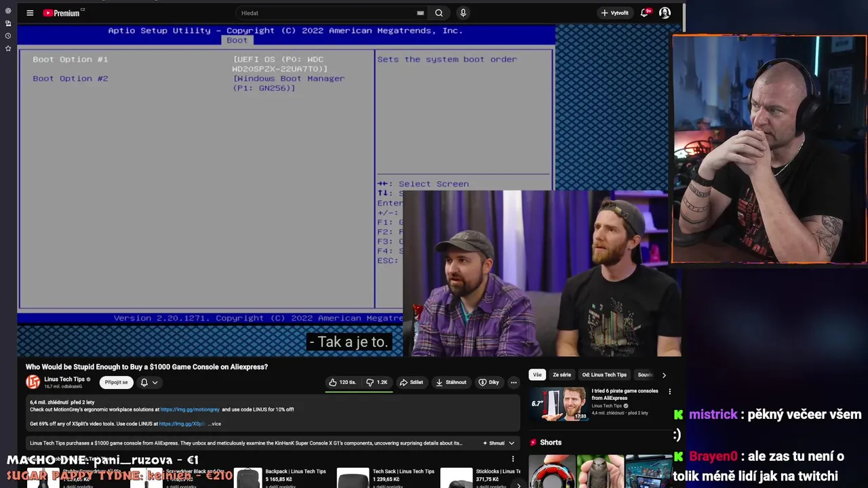Image resolution: width=868 pixels, height=488 pixels.
Task: Open title of pirate game consoles video
Action: coord(625,394)
